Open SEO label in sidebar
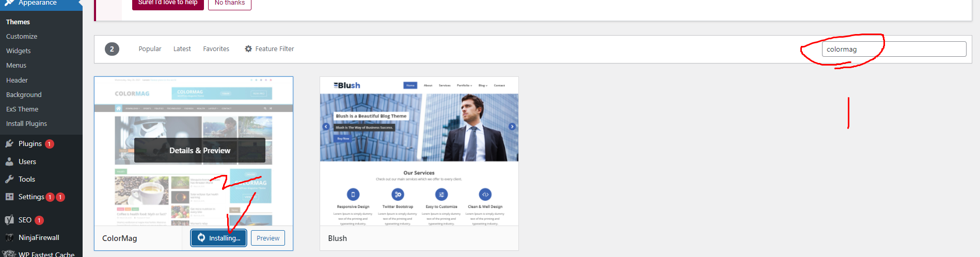The width and height of the screenshot is (980, 257). tap(25, 220)
